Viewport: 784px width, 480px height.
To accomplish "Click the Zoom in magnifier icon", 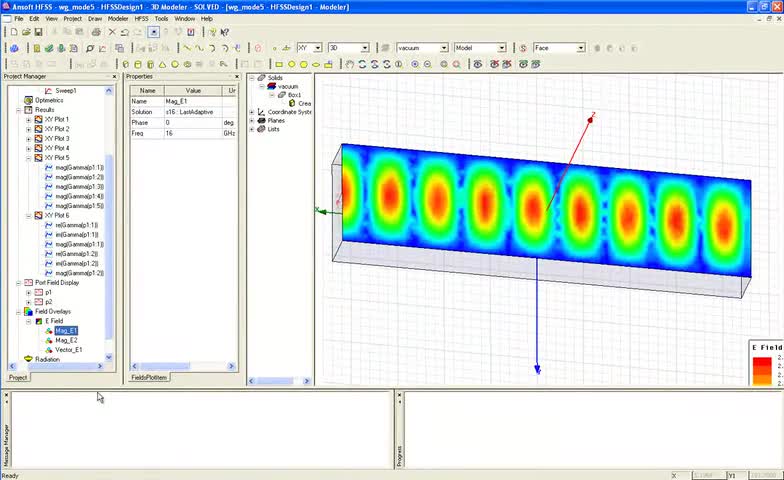I will (415, 64).
